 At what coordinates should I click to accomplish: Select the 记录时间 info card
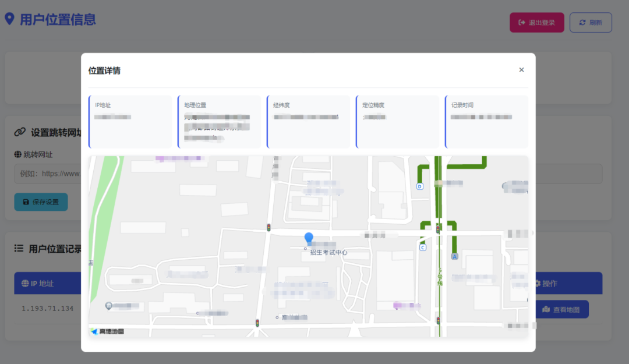point(486,122)
